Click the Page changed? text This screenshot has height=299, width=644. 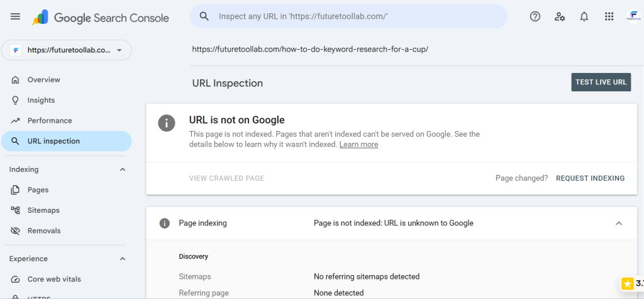click(x=521, y=178)
